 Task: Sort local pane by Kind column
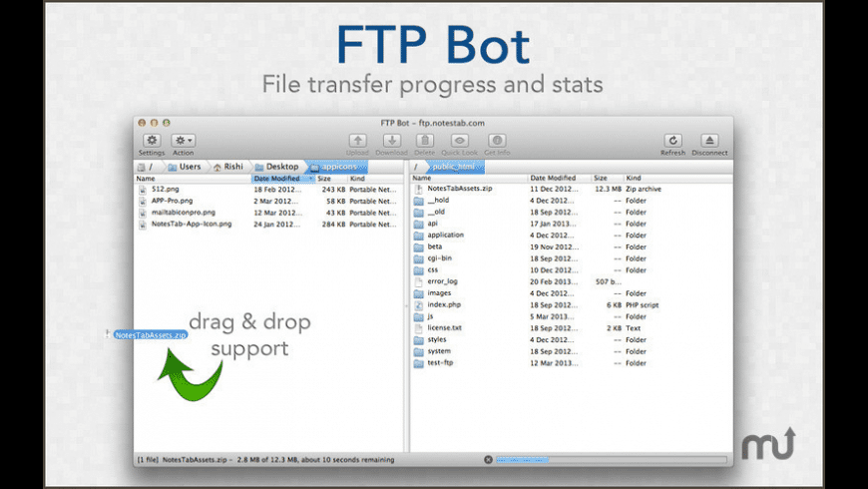pos(375,179)
